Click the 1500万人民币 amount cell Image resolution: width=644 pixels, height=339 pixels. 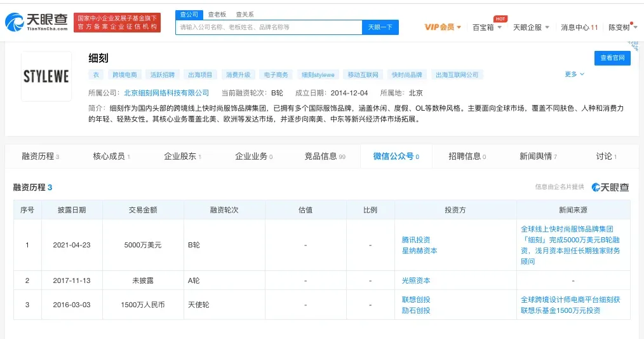point(143,305)
